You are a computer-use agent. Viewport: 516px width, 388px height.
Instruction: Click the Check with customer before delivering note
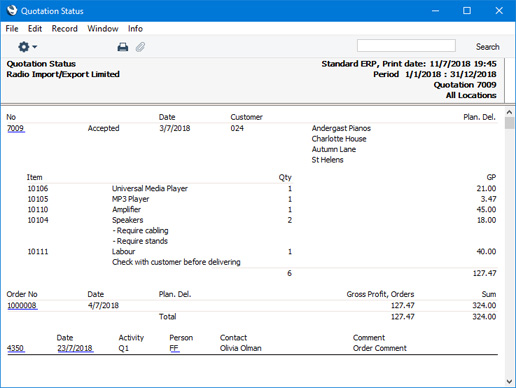coord(176,262)
